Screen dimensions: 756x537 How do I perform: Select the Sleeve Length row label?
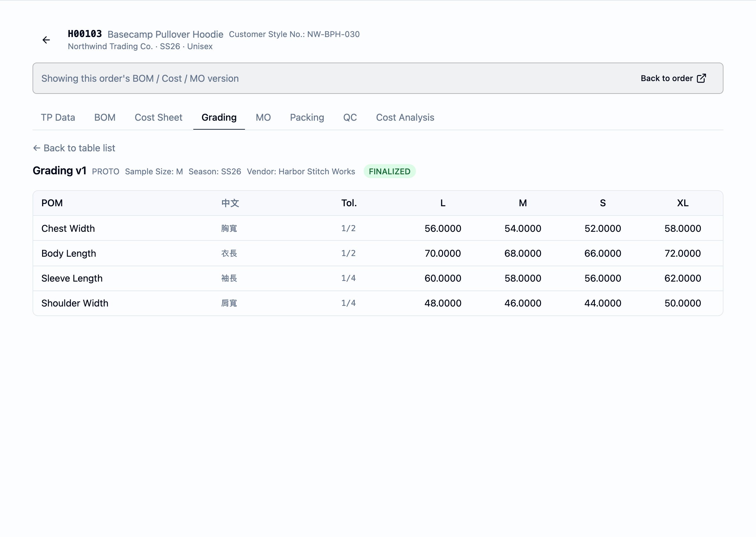pos(72,278)
